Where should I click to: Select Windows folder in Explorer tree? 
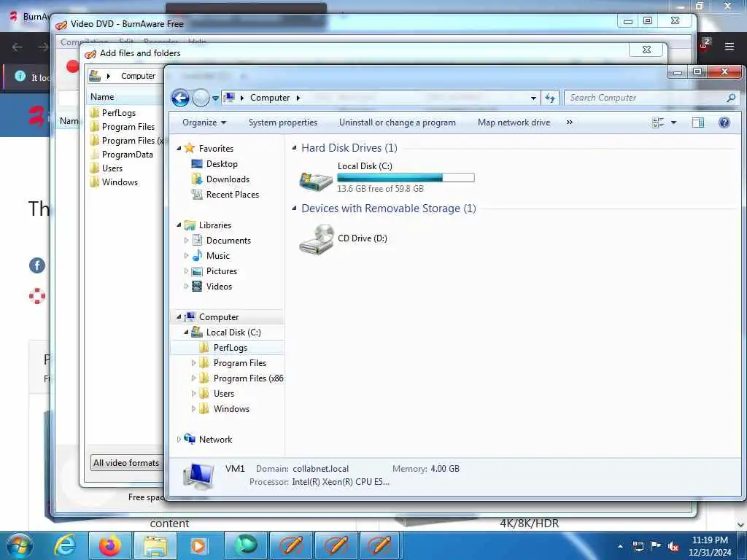pos(231,408)
